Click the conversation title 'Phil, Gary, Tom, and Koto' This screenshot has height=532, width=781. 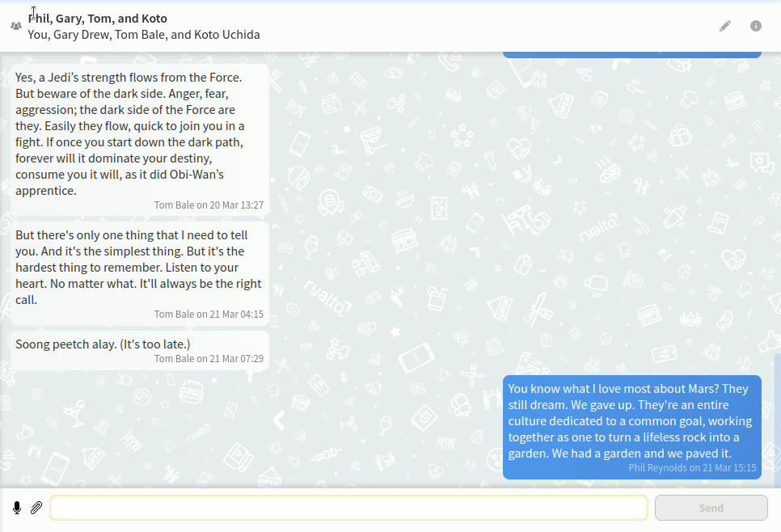(x=98, y=18)
